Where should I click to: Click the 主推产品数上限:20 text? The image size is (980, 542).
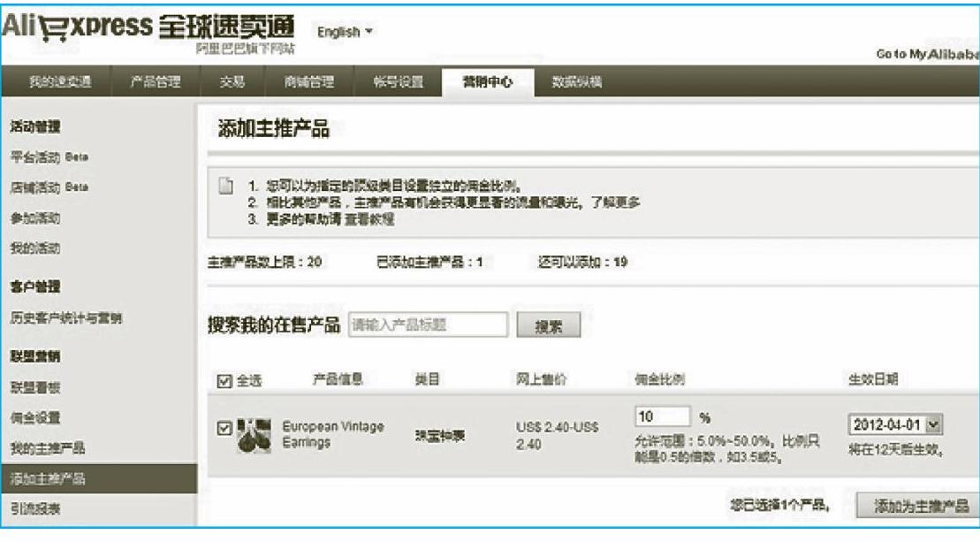click(x=265, y=262)
